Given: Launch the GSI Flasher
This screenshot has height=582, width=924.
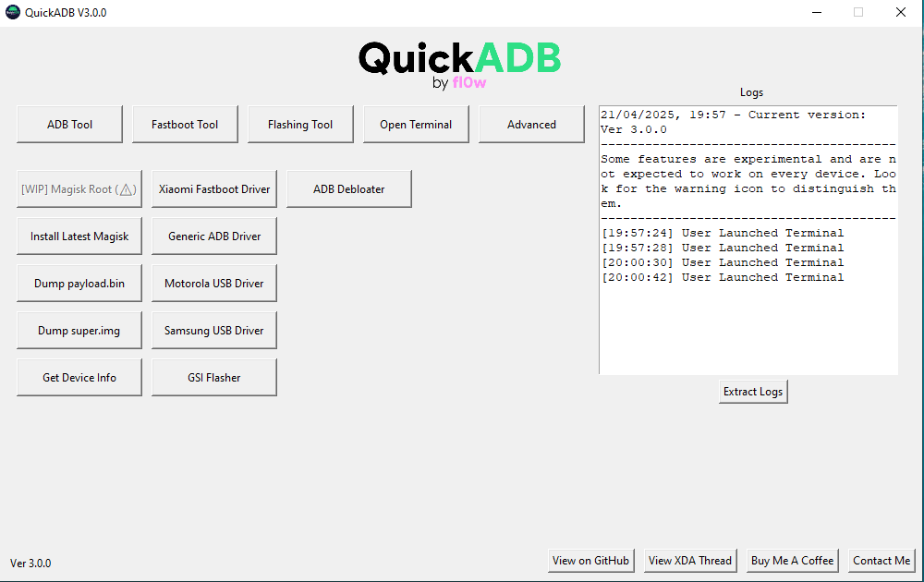Looking at the screenshot, I should (x=213, y=377).
